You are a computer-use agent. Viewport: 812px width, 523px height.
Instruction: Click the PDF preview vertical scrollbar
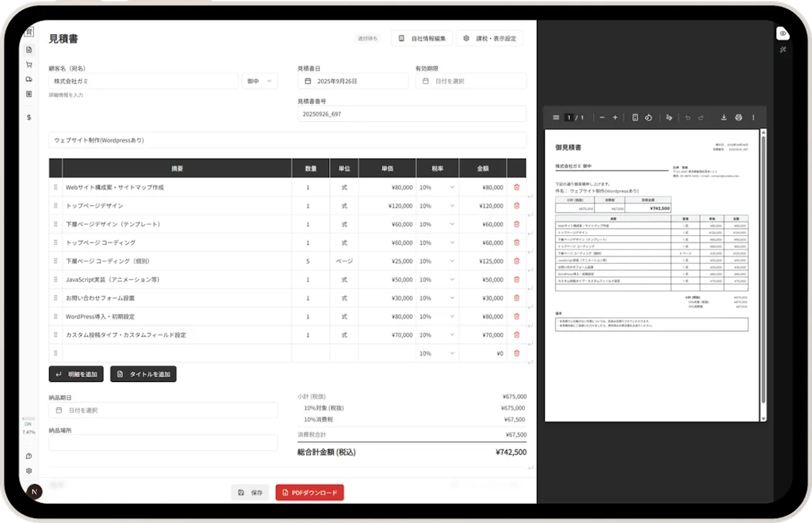[x=764, y=269]
